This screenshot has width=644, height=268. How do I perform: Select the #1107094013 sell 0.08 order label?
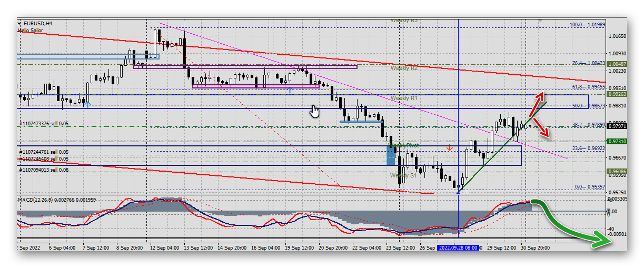(44, 170)
